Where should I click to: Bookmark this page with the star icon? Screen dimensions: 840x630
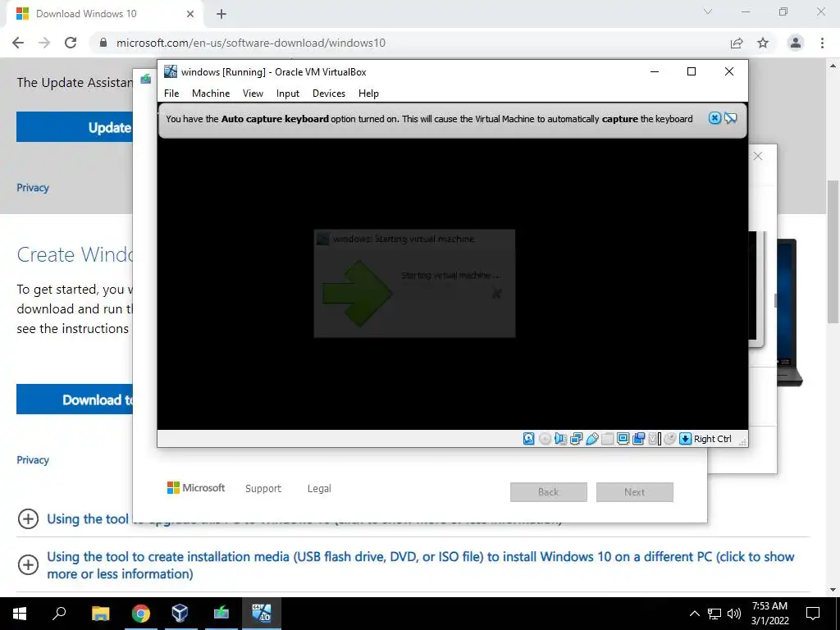(x=763, y=43)
